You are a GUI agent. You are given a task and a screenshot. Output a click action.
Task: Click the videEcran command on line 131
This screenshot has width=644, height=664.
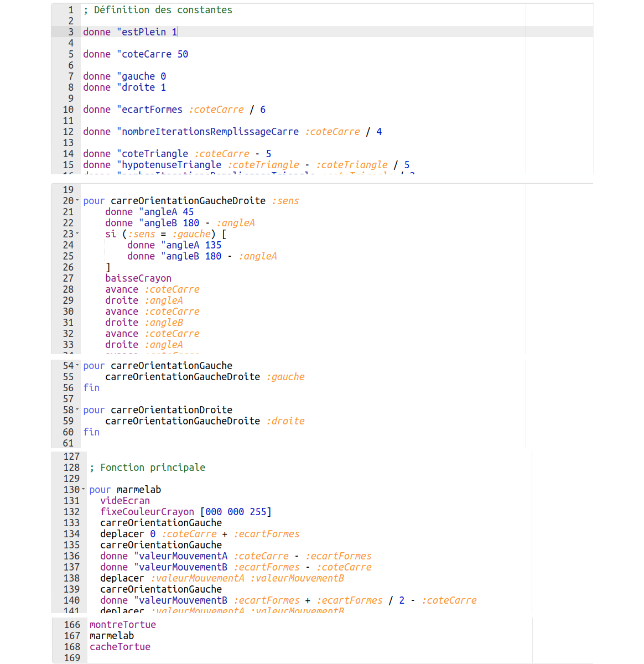point(125,501)
